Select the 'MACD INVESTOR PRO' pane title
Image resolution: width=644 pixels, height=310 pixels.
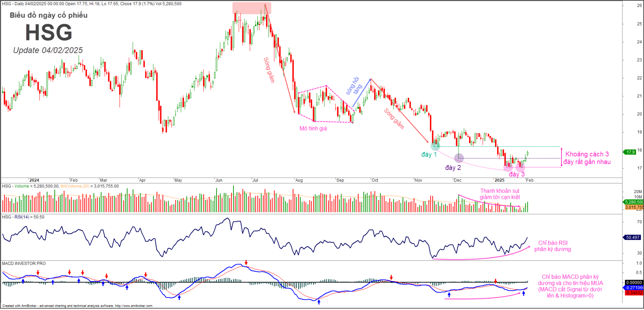tap(24, 263)
